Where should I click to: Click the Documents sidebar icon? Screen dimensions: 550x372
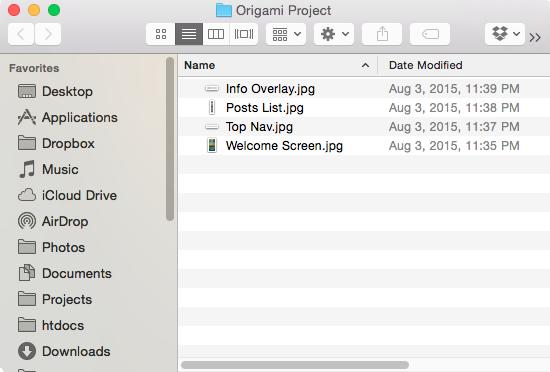(x=27, y=273)
